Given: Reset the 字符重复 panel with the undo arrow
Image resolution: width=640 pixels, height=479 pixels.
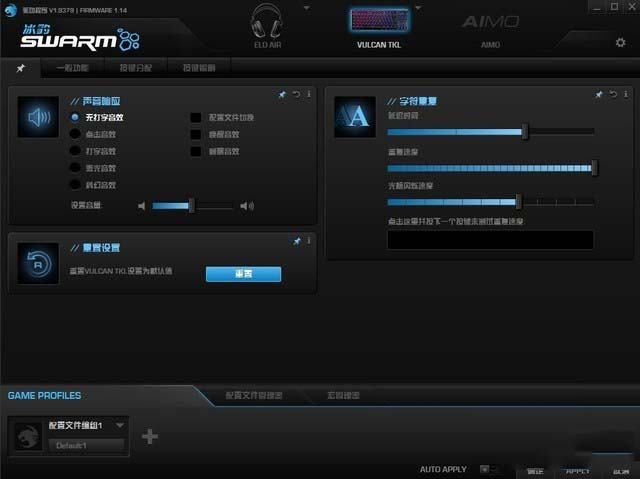Looking at the screenshot, I should coord(613,95).
